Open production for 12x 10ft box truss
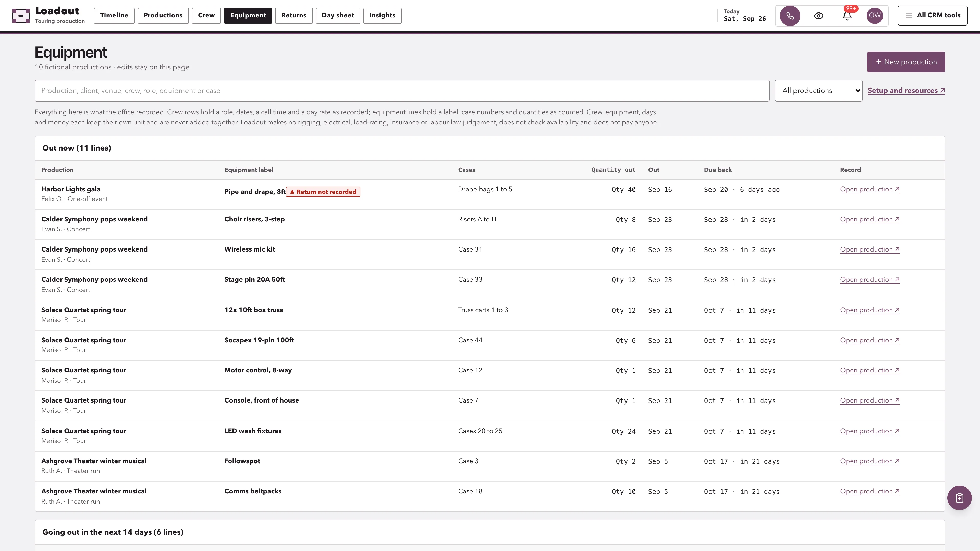The width and height of the screenshot is (980, 551). (869, 310)
